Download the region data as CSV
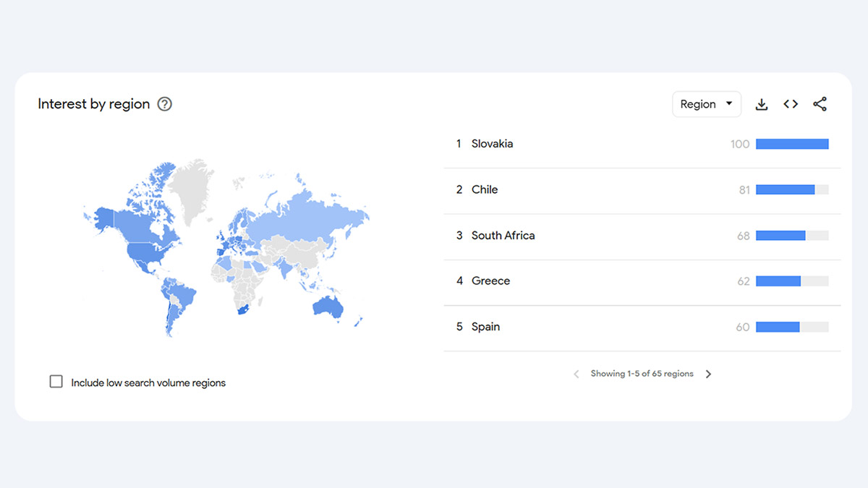This screenshot has width=868, height=488. pos(762,104)
